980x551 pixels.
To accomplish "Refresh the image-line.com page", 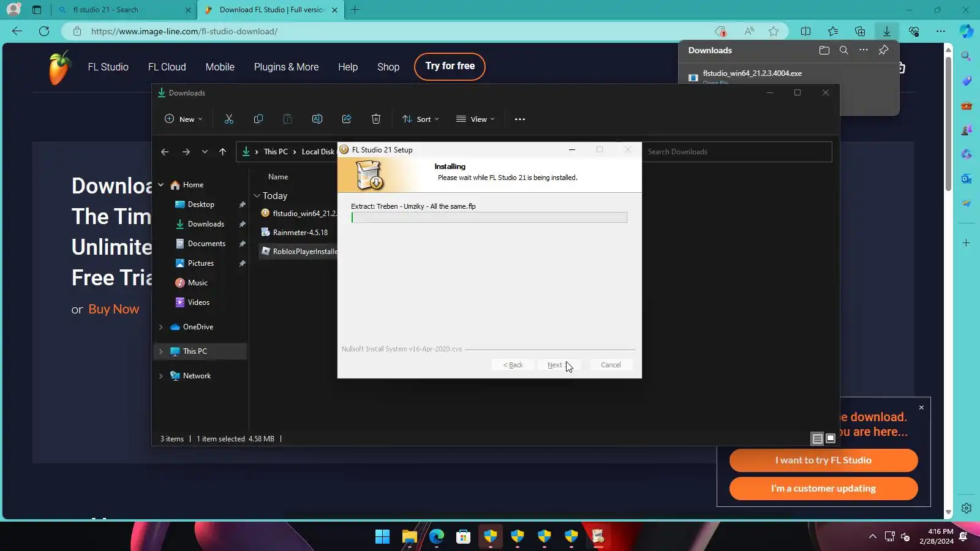I will click(x=44, y=31).
